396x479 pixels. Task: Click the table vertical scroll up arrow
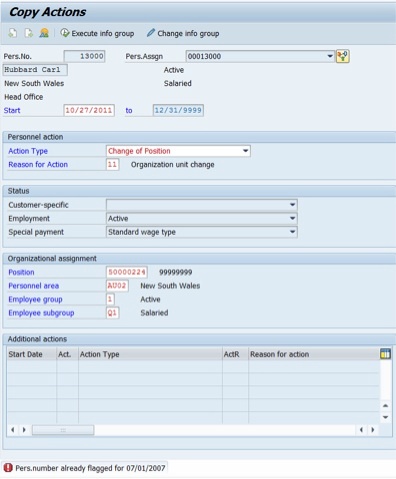click(x=385, y=406)
